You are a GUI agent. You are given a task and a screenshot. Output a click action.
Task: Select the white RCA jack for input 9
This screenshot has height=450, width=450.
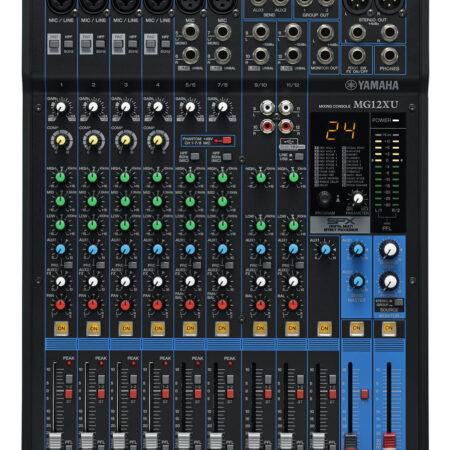pyautogui.click(x=267, y=108)
